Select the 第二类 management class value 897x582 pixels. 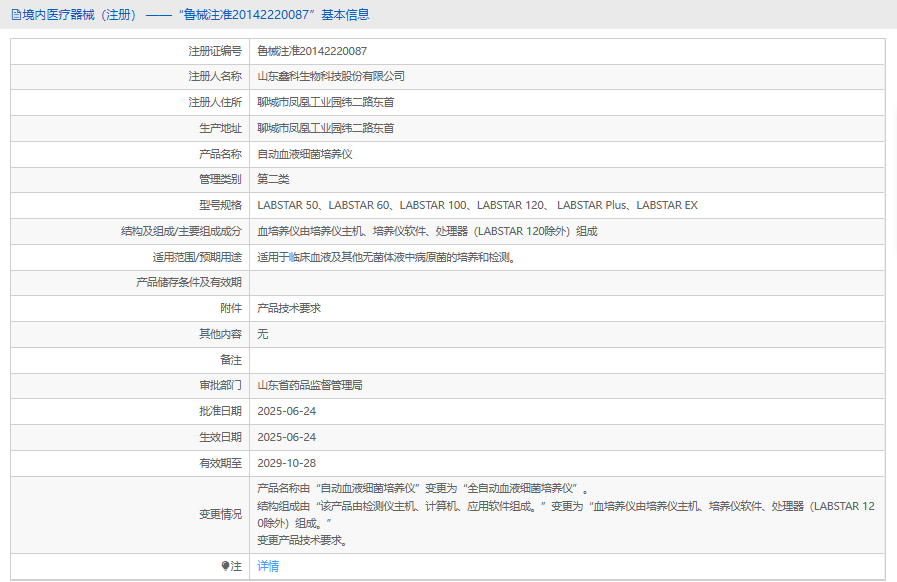273,179
